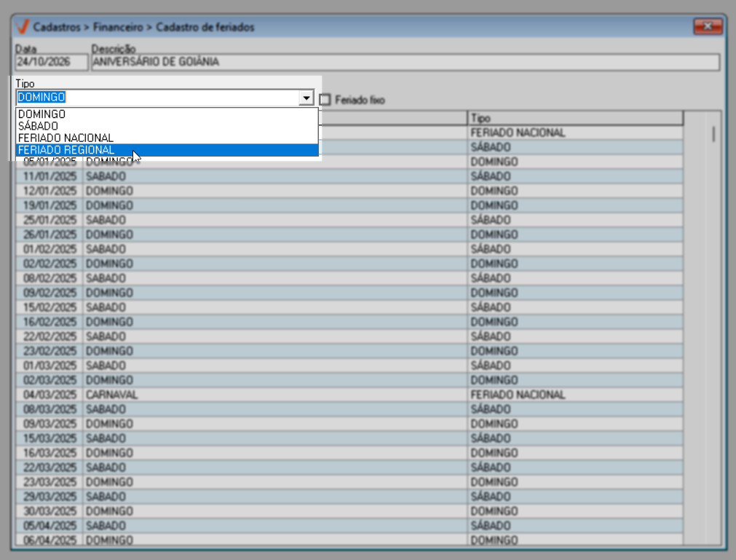This screenshot has width=736, height=560.
Task: Close the Cadastro de feriados window
Action: coord(708,26)
